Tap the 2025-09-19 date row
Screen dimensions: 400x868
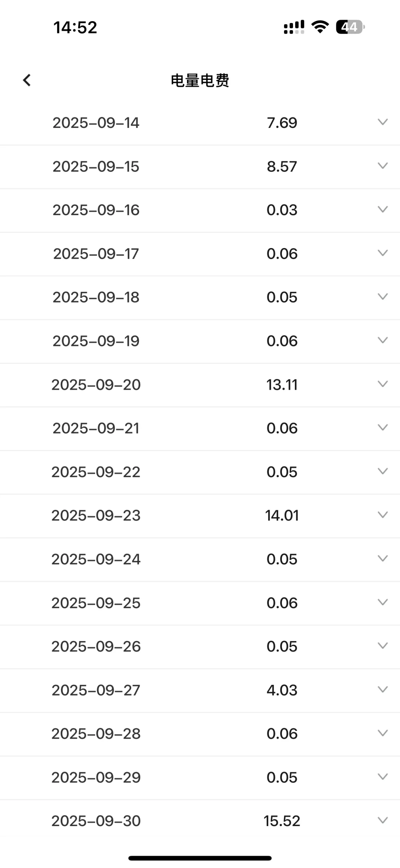(x=96, y=341)
